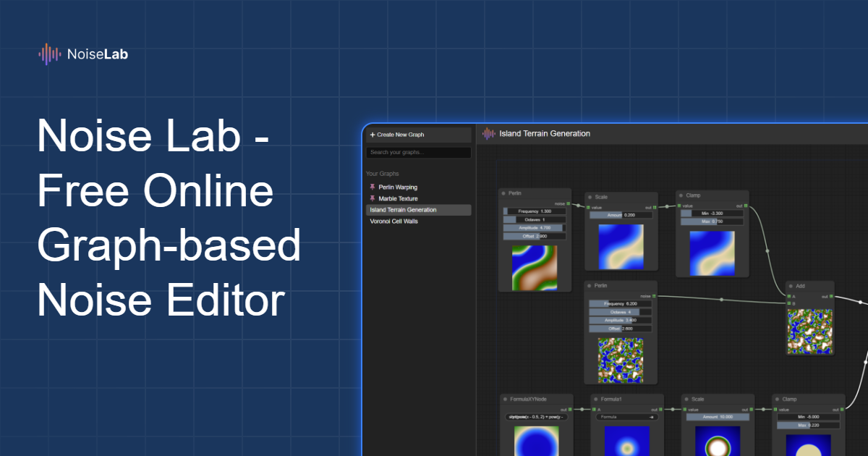Image resolution: width=868 pixels, height=456 pixels.
Task: Click the FormulaXYNode preview thumbnail
Action: pyautogui.click(x=536, y=441)
